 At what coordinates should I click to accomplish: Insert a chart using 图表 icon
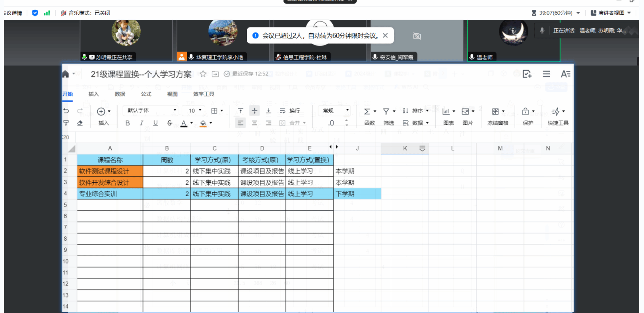(x=446, y=112)
